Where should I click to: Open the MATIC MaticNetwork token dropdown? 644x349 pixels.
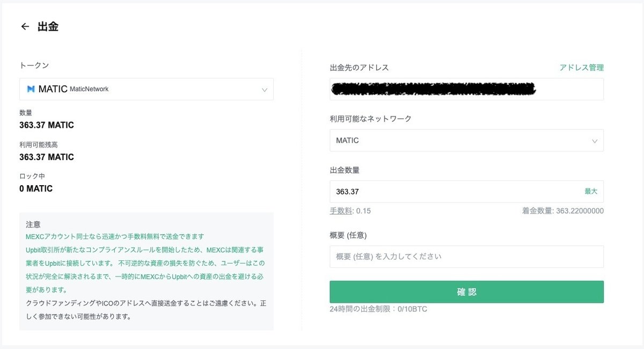147,89
